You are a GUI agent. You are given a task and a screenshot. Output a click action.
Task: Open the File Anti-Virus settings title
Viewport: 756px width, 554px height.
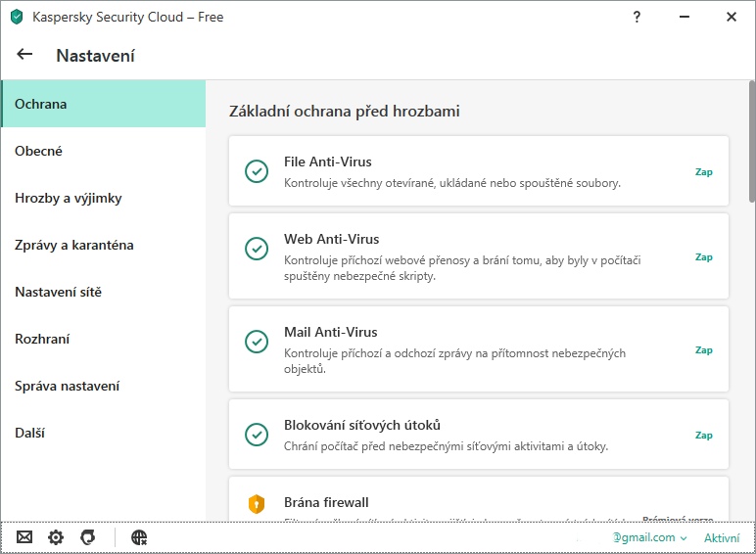point(328,162)
